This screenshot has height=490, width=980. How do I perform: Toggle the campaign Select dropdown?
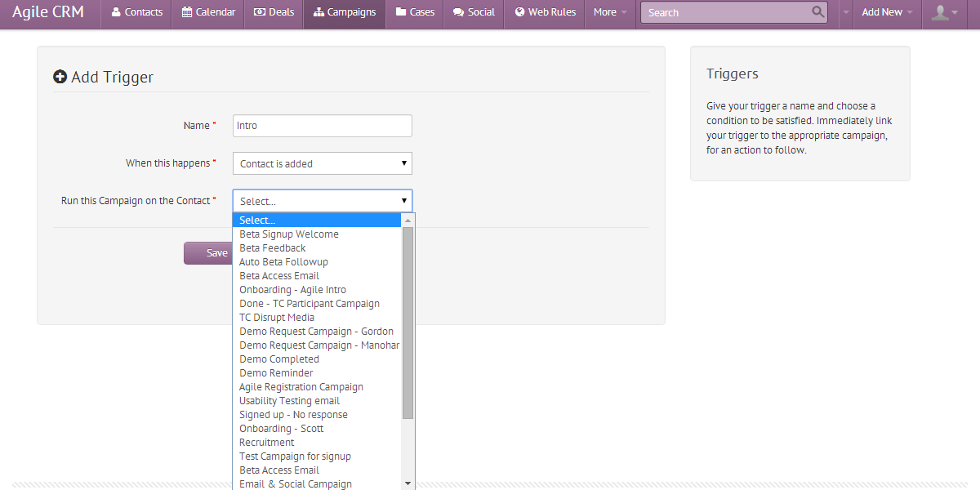click(x=323, y=201)
